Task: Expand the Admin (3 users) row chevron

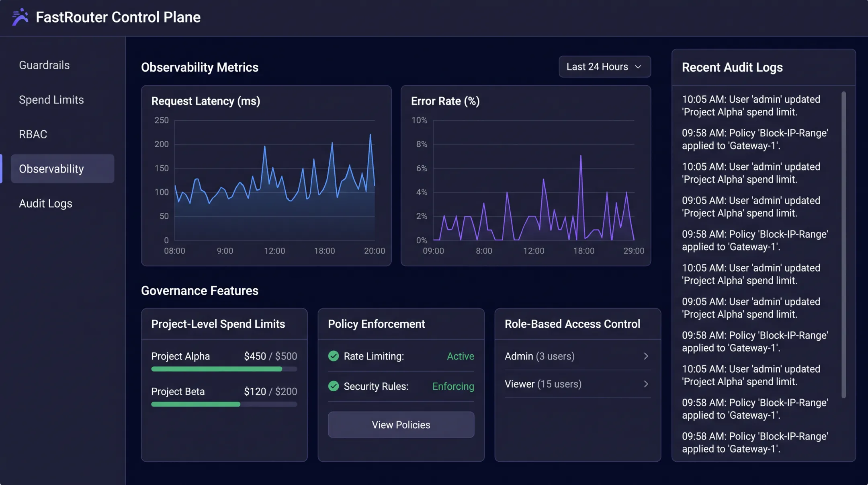Action: [646, 356]
